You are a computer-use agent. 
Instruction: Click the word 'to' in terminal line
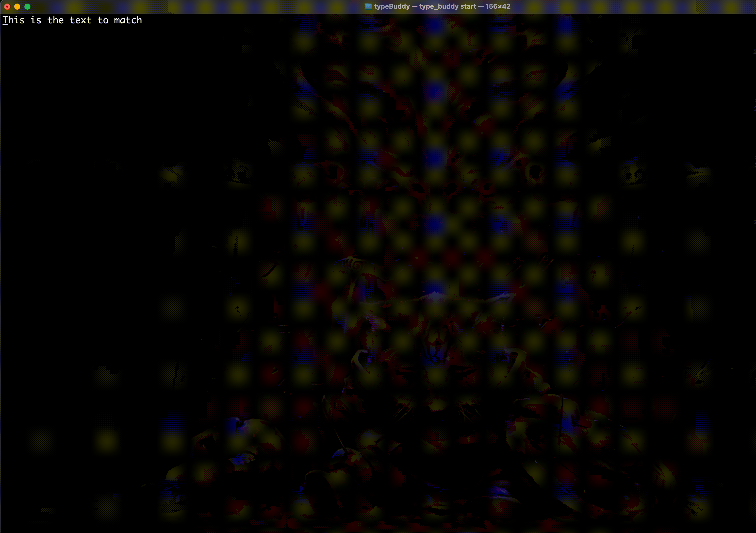click(103, 20)
